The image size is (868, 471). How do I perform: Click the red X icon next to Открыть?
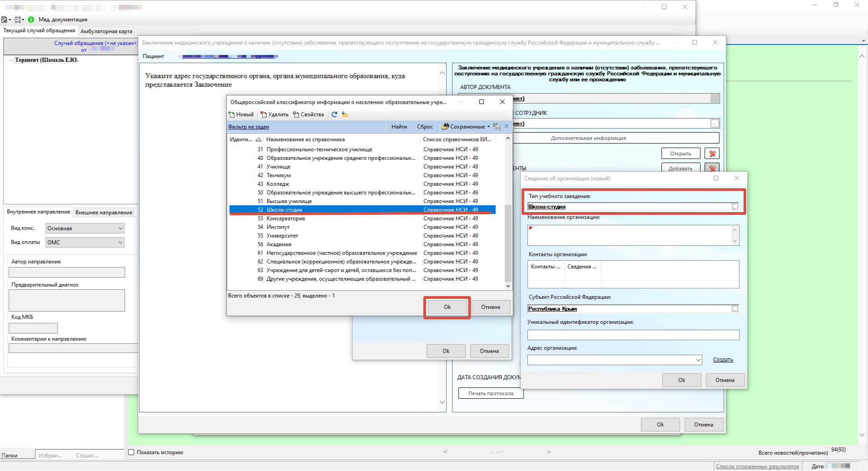712,154
